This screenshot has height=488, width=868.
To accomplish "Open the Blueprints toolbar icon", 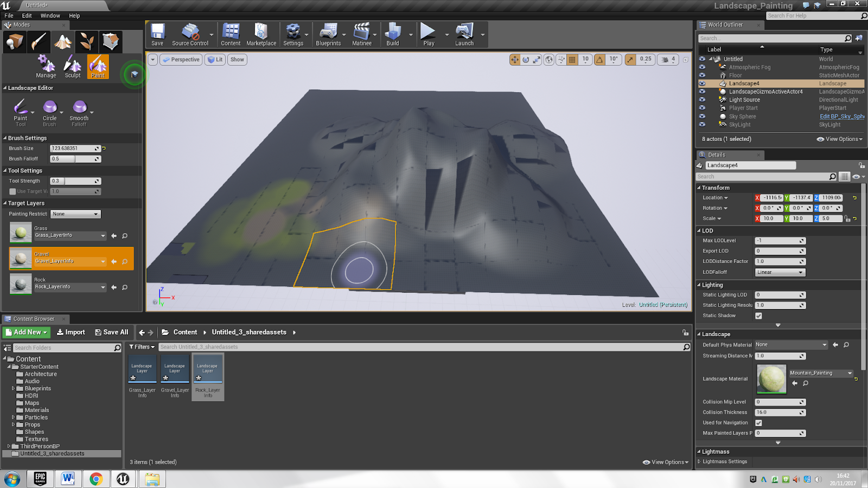I will (328, 35).
